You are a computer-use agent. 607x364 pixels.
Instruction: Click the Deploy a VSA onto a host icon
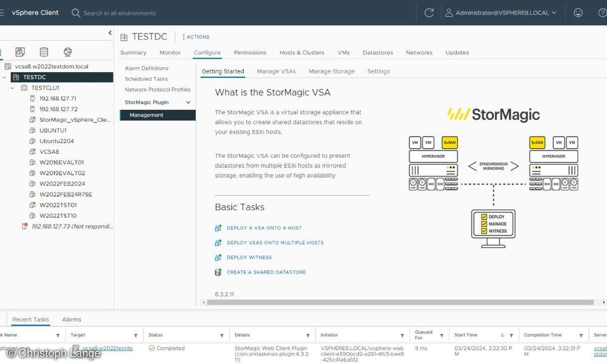coord(218,228)
